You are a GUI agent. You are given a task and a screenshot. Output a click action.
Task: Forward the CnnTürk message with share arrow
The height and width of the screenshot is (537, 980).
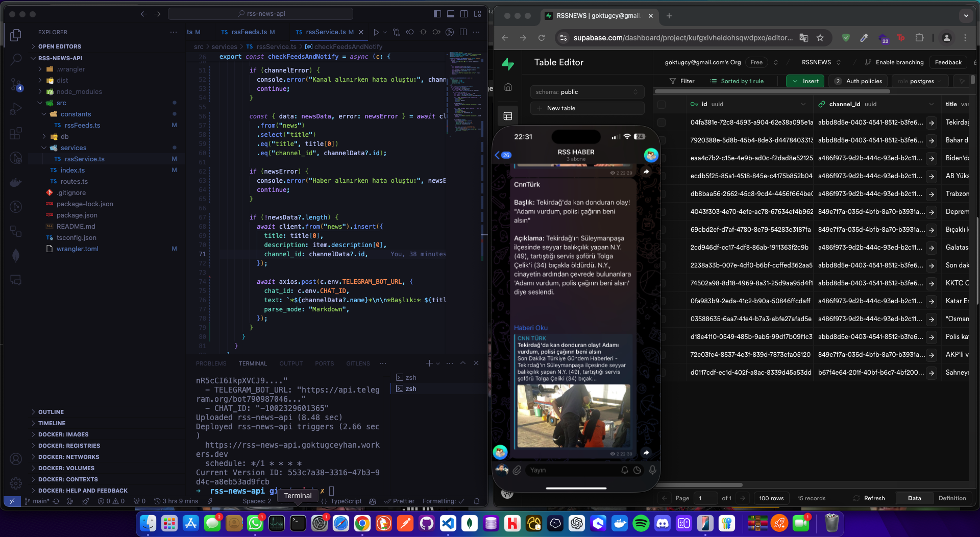pyautogui.click(x=646, y=453)
